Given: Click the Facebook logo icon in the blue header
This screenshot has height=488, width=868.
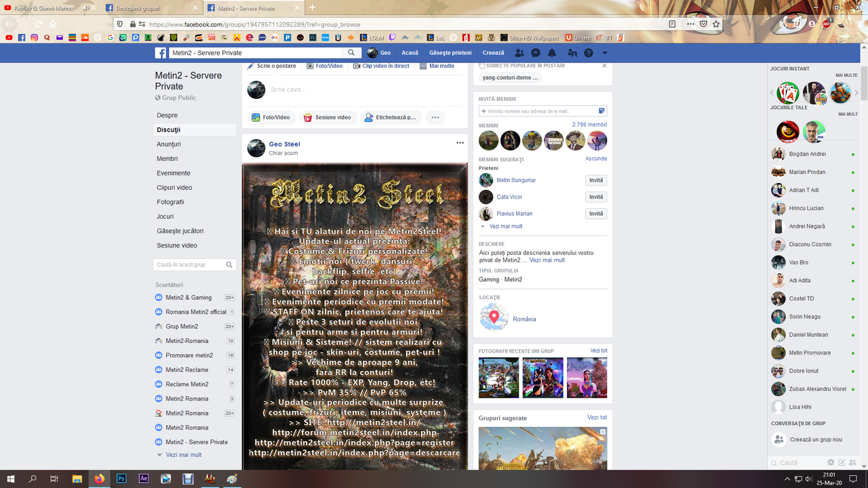Looking at the screenshot, I should pyautogui.click(x=161, y=53).
